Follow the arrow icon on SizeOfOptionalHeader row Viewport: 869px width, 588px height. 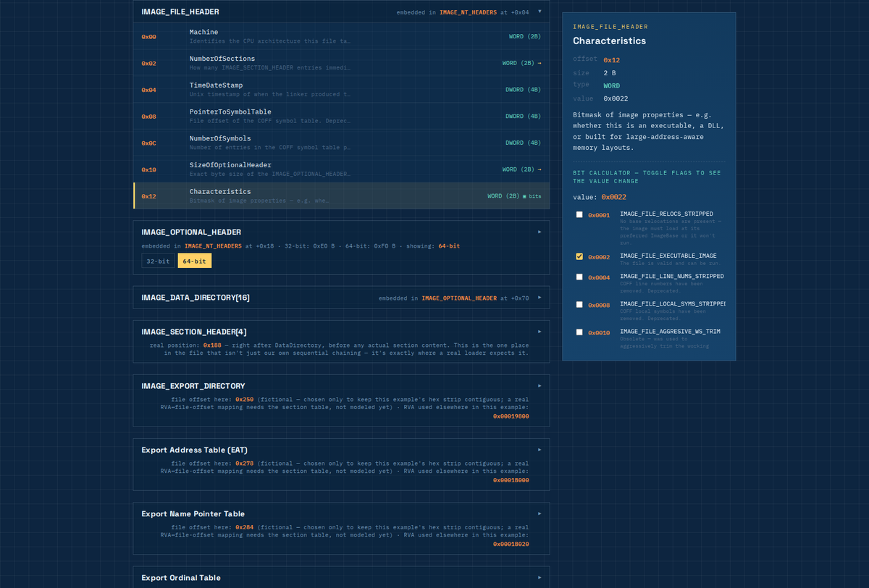pos(539,169)
